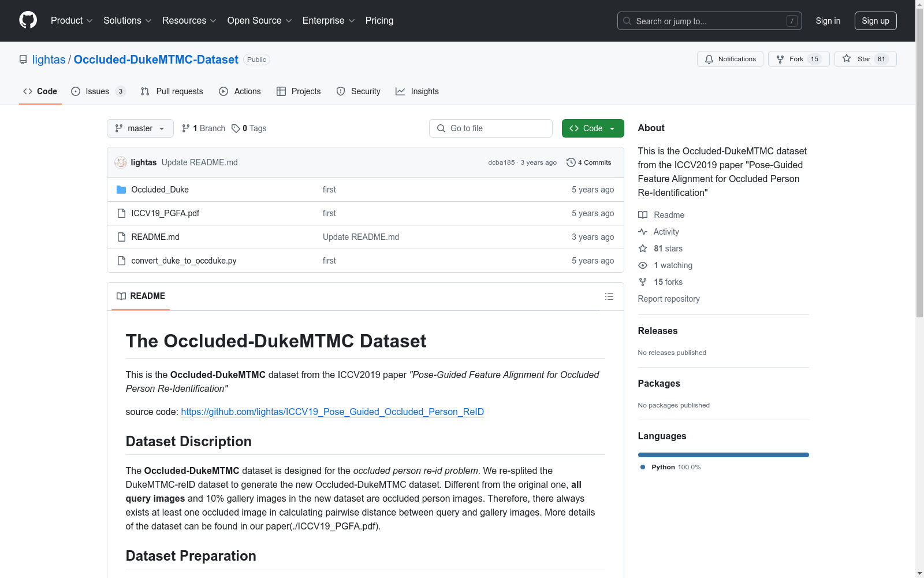Click the watching eye icon
Image resolution: width=924 pixels, height=578 pixels.
pos(643,265)
